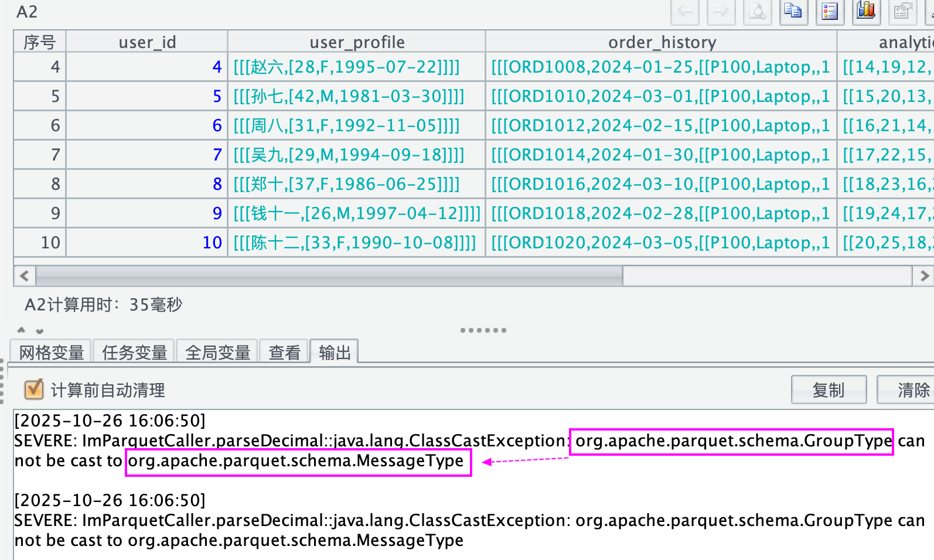Click the 序号 column header

(40, 42)
